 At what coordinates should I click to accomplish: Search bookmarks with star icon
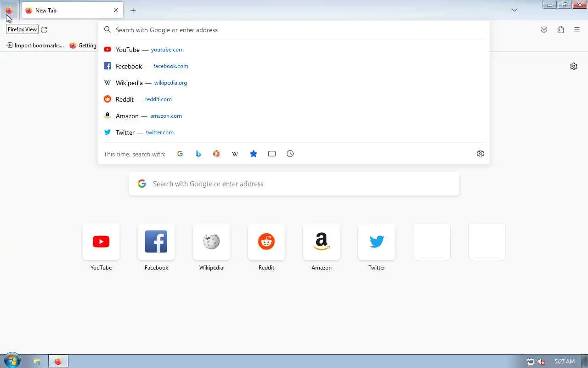254,154
